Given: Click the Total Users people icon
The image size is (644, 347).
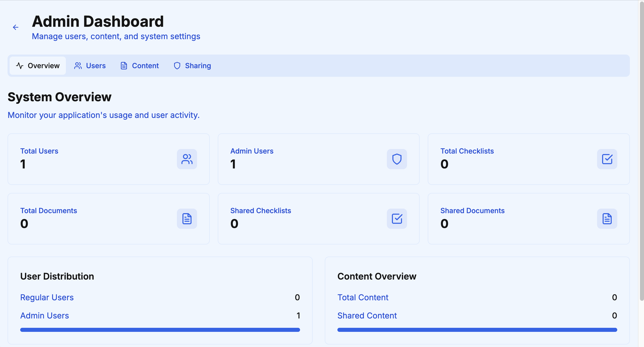Looking at the screenshot, I should (187, 159).
